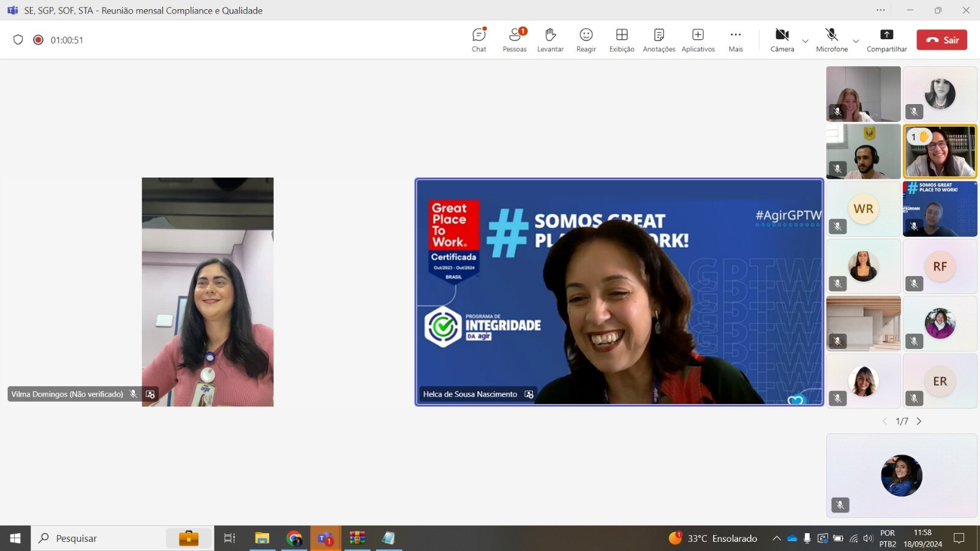Open Google Chrome from taskbar

[x=294, y=538]
